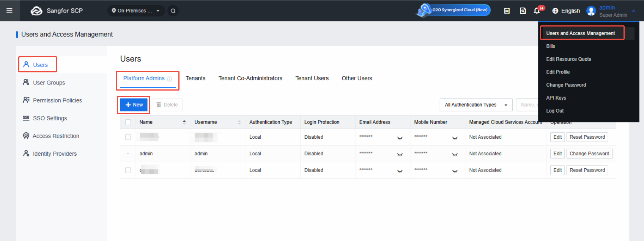
Task: Click the Permission Policies sidebar icon
Action: point(26,100)
